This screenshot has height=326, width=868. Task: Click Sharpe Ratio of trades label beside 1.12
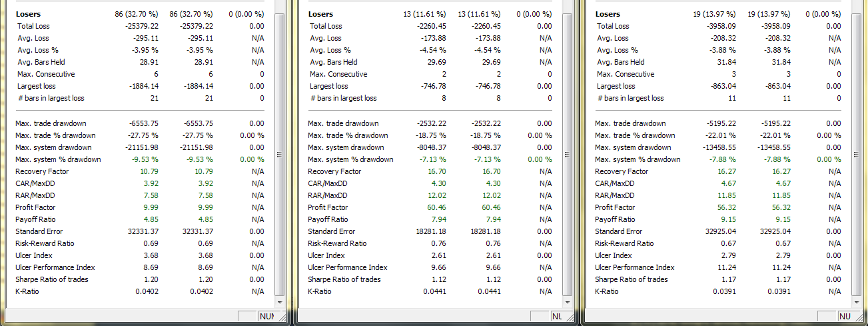click(x=344, y=279)
